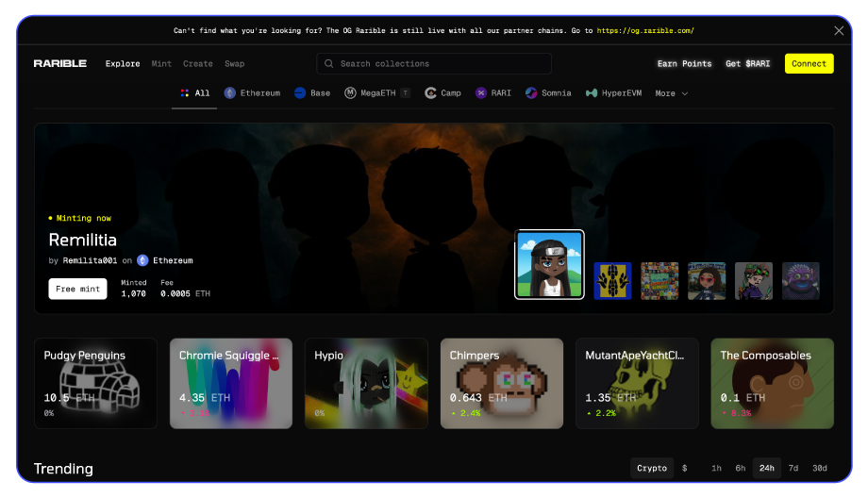Open the Swap tab
Image resolution: width=868 pixels, height=498 pixels.
(234, 64)
